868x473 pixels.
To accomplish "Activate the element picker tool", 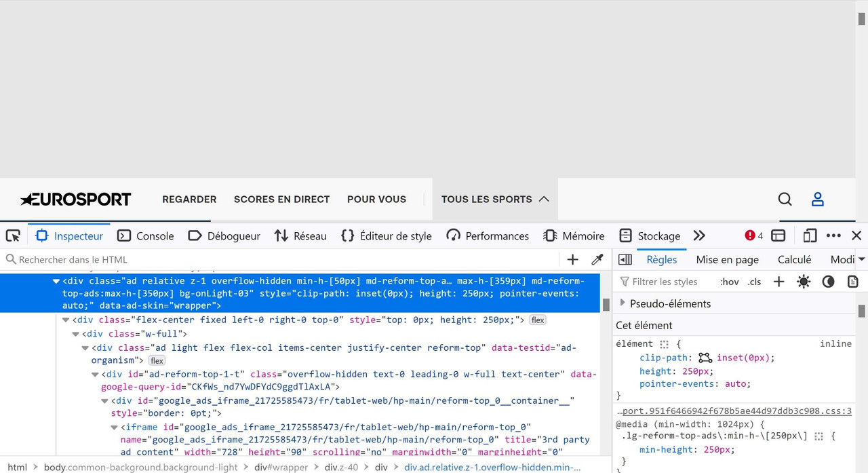I will tap(13, 235).
